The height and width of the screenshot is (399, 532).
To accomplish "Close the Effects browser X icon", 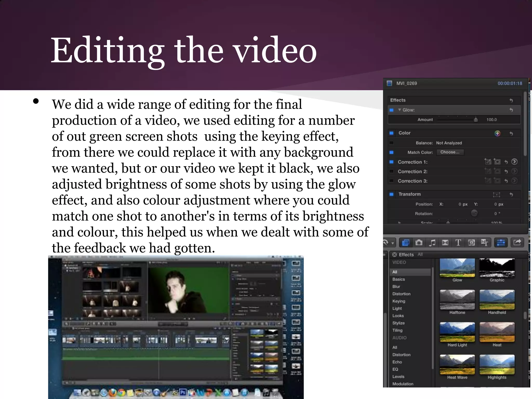I will click(x=395, y=255).
